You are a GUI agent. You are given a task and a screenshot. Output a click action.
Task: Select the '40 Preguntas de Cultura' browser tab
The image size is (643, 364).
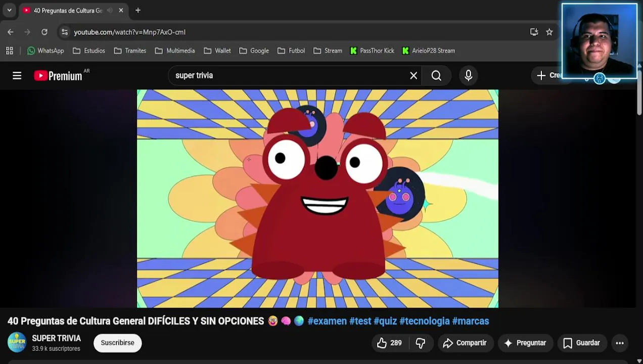73,10
